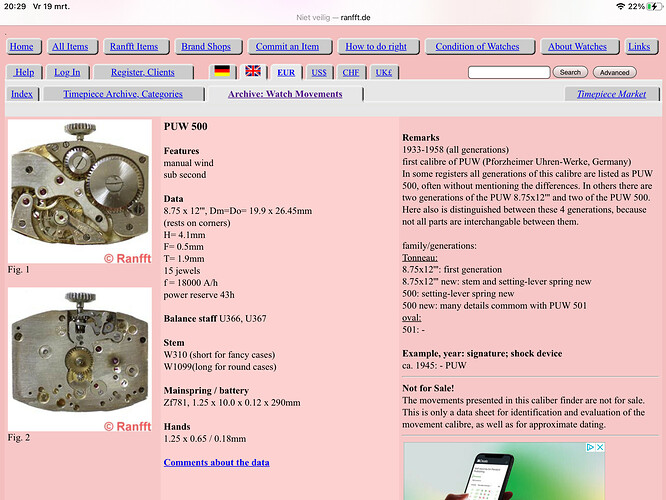
Task: Go to the Home page
Action: click(x=22, y=47)
